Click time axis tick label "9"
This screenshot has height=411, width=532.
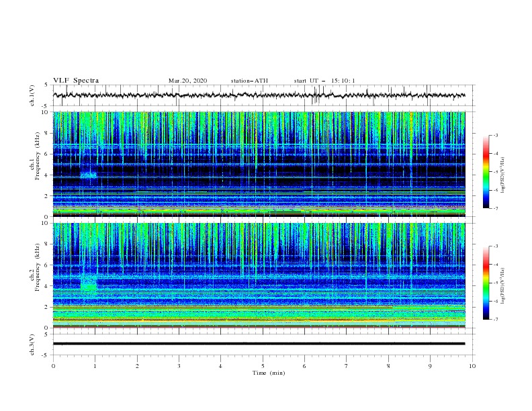(x=430, y=366)
